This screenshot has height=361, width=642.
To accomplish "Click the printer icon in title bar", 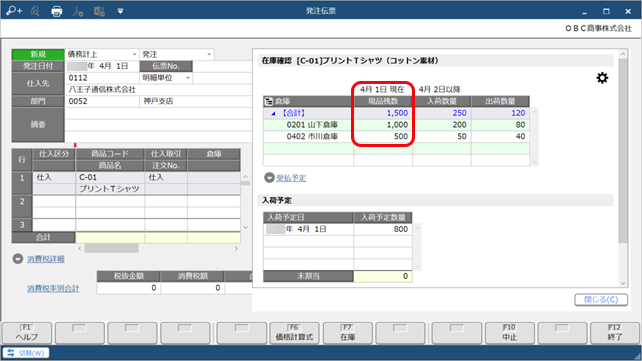I will click(x=57, y=11).
